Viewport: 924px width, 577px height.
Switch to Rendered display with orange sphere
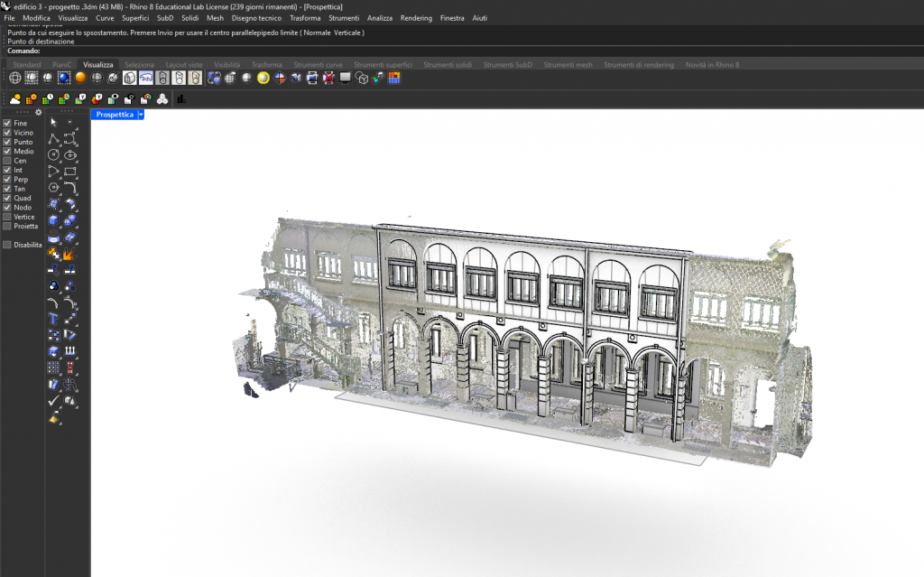(79, 79)
